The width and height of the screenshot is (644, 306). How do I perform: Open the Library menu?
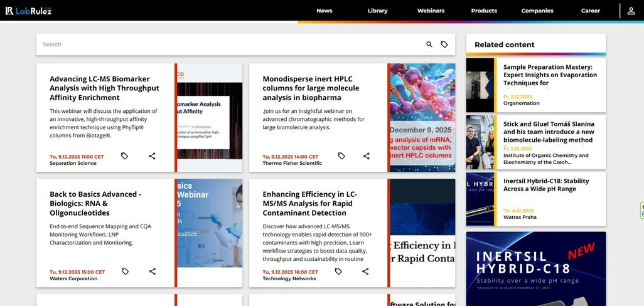tap(377, 11)
